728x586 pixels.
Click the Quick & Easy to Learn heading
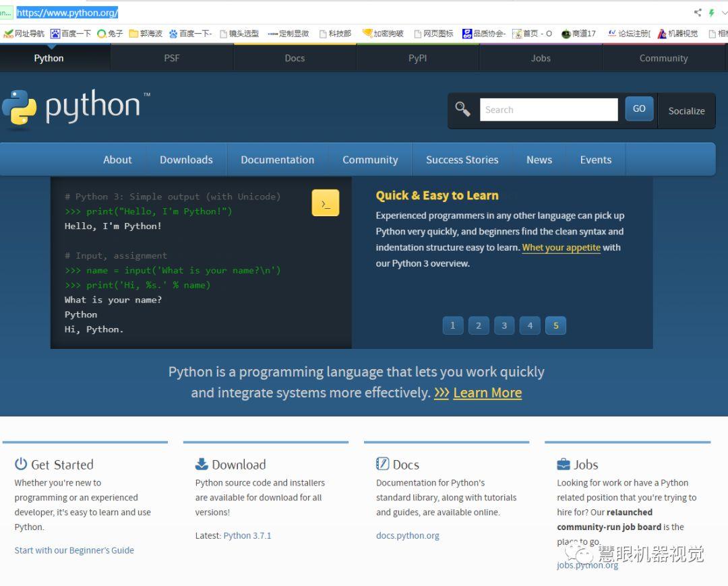pos(437,195)
